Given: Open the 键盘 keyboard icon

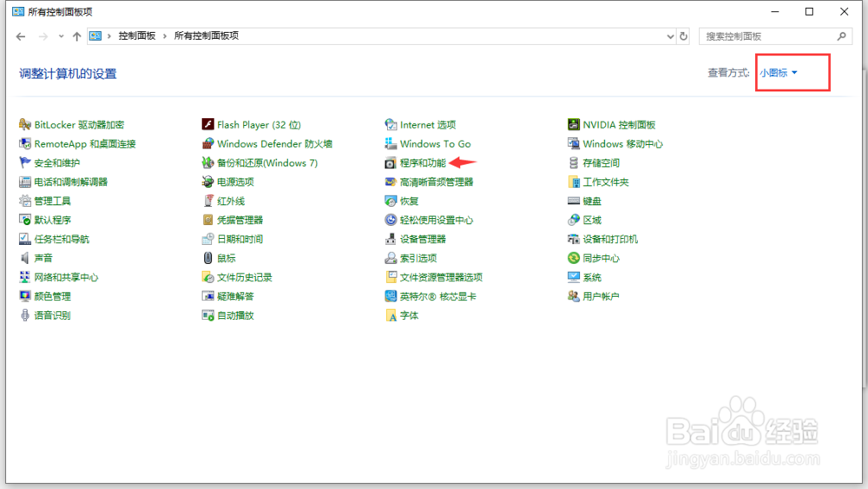Looking at the screenshot, I should pyautogui.click(x=574, y=201).
